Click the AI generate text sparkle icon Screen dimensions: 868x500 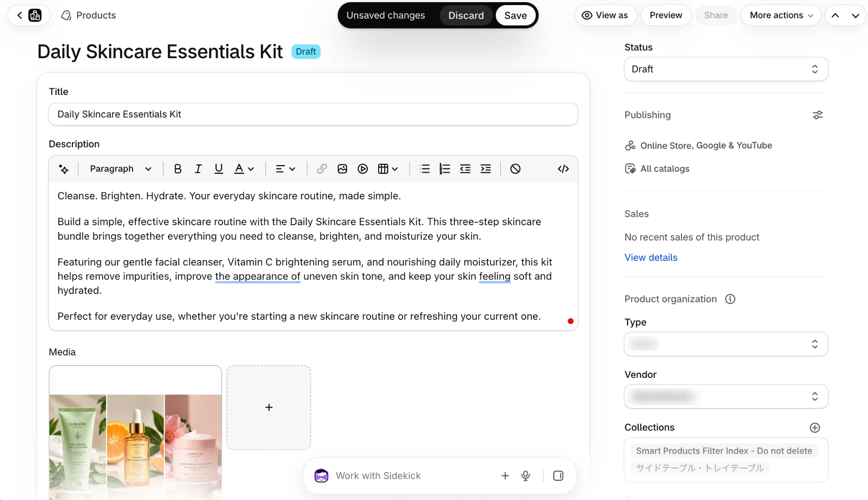pos(64,169)
